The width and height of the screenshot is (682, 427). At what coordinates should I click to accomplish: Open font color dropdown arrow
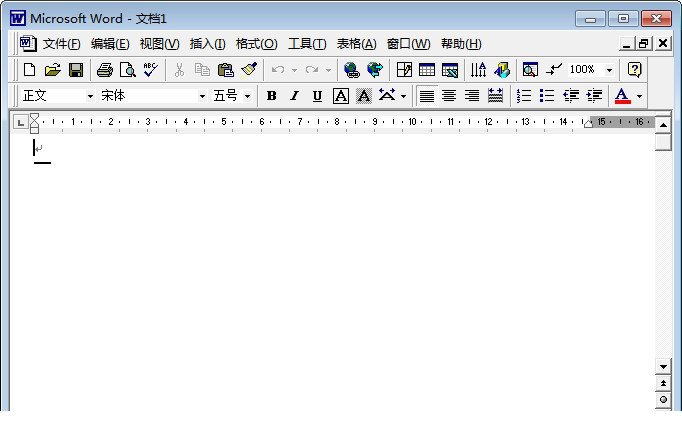point(639,96)
